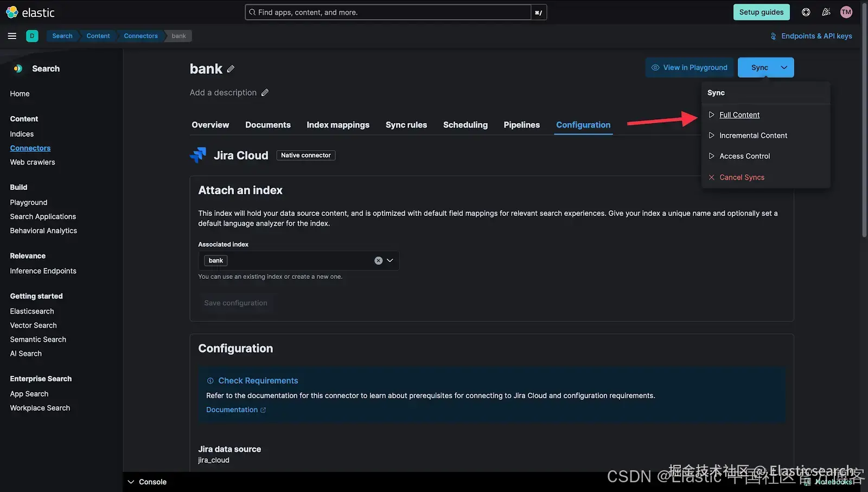Click the View in Playground button
The height and width of the screenshot is (492, 868).
690,67
